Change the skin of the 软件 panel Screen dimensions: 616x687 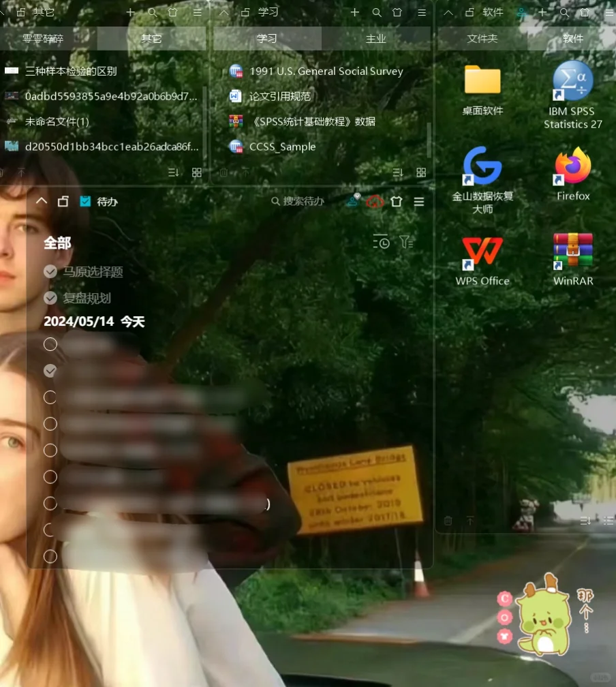click(x=585, y=12)
